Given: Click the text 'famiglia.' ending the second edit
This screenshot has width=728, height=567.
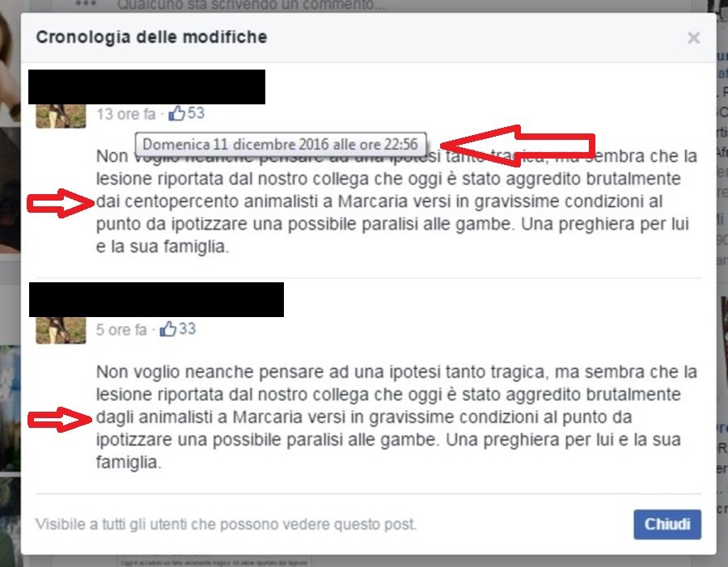Looking at the screenshot, I should coord(129,463).
